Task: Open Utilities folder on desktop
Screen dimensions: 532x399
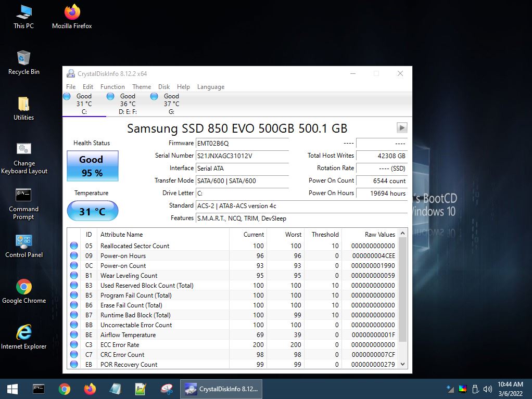Action: coord(23,109)
